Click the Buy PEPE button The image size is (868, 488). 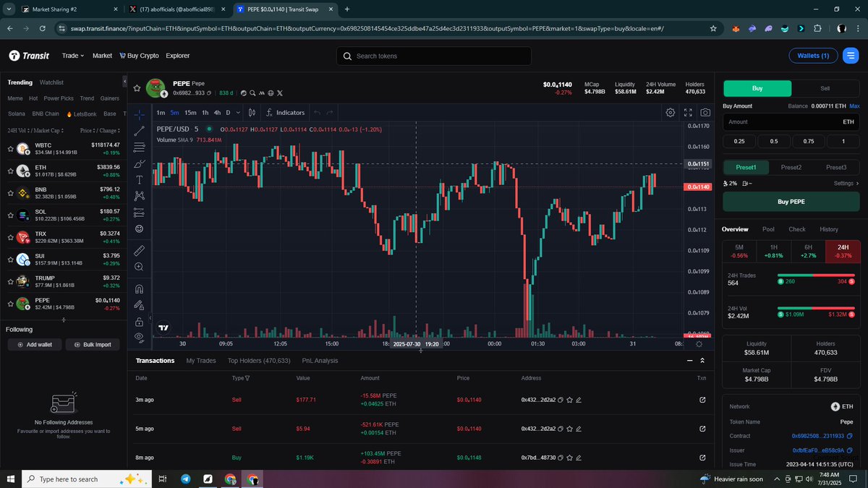(791, 202)
